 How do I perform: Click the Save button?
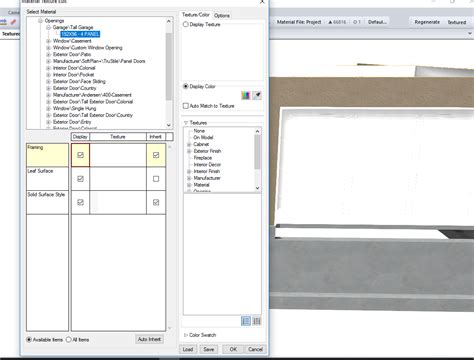pyautogui.click(x=209, y=349)
